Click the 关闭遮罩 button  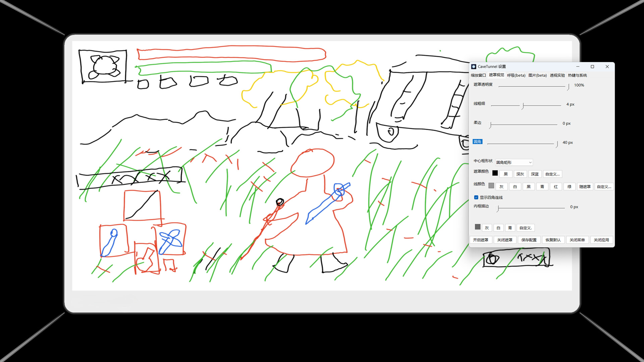tap(505, 240)
